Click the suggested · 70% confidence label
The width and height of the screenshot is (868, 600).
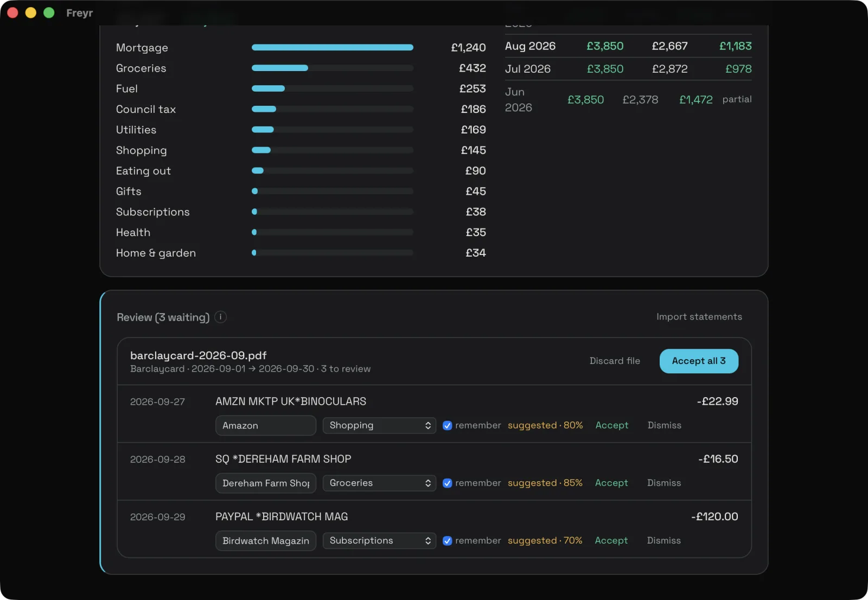545,540
